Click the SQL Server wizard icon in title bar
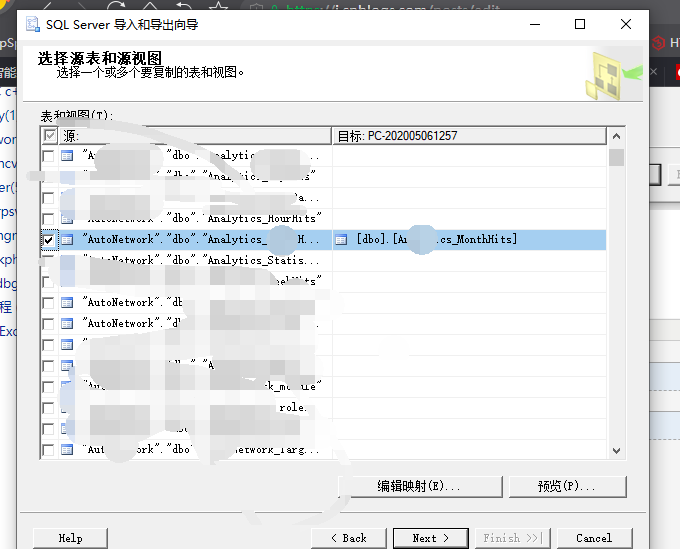The image size is (680, 549). coord(33,24)
